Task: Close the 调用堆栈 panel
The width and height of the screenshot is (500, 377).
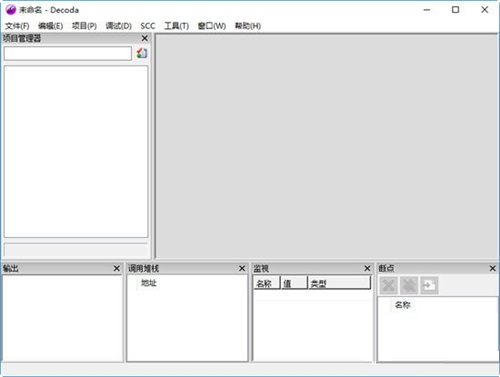Action: tap(242, 268)
